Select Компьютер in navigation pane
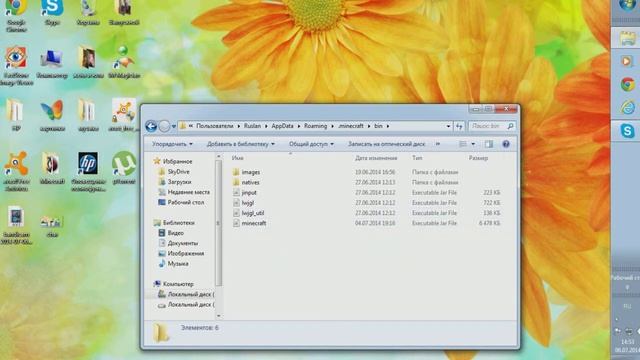This screenshot has width=640, height=360. [178, 284]
